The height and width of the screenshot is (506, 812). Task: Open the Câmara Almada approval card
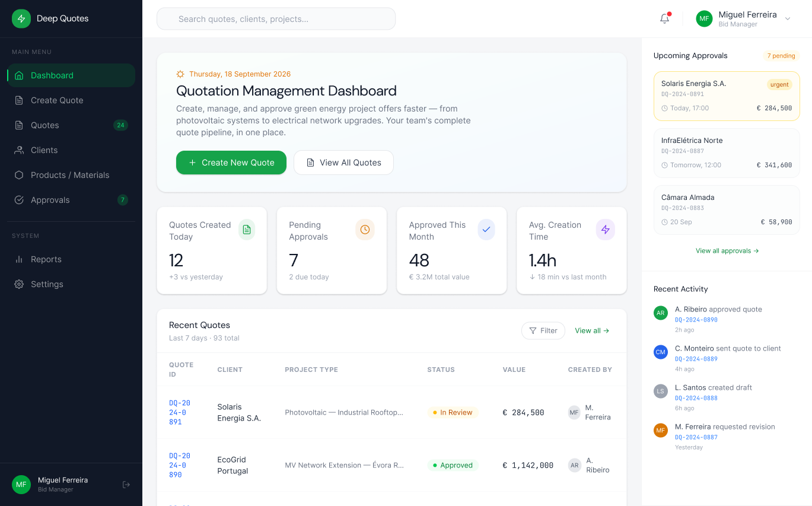(x=727, y=210)
